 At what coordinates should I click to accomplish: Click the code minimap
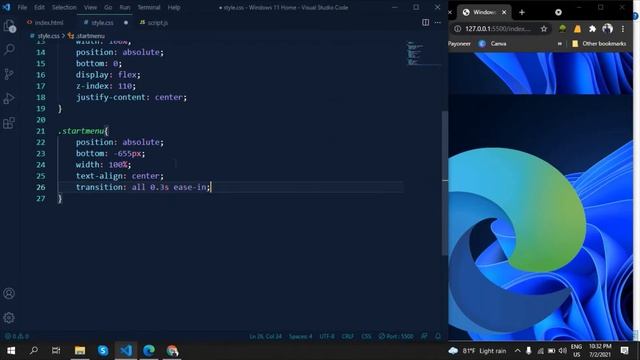click(x=416, y=53)
